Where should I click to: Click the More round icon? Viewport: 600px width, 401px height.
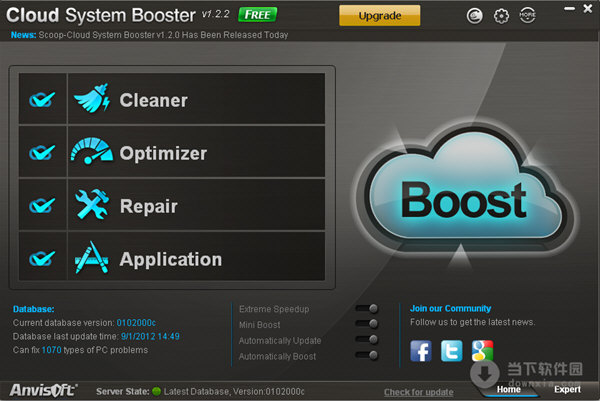[527, 16]
